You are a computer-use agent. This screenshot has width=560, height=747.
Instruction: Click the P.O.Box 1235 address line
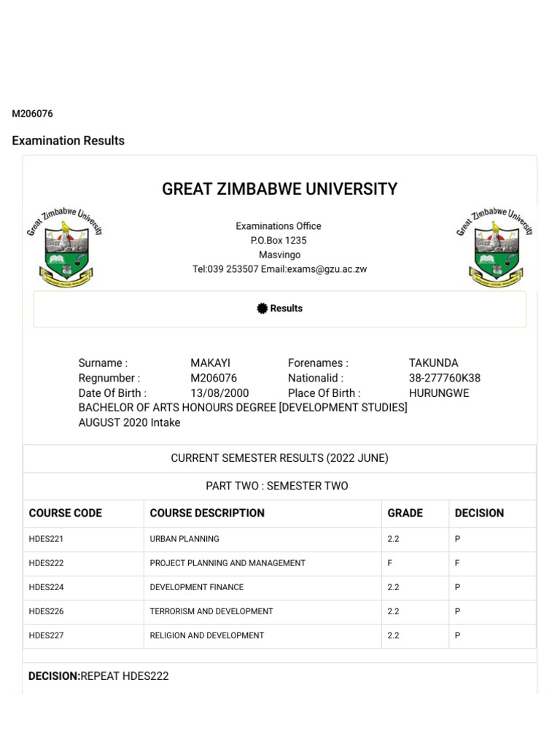[x=279, y=240]
